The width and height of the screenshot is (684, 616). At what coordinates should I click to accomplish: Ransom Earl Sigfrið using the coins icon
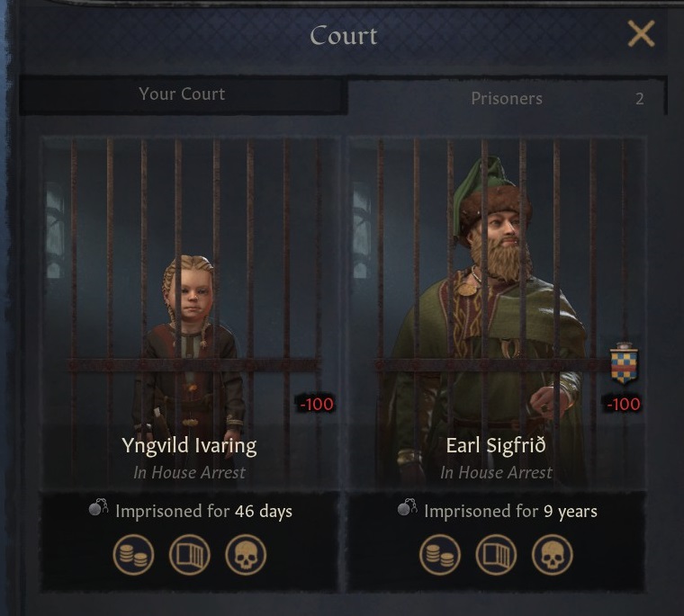440,555
